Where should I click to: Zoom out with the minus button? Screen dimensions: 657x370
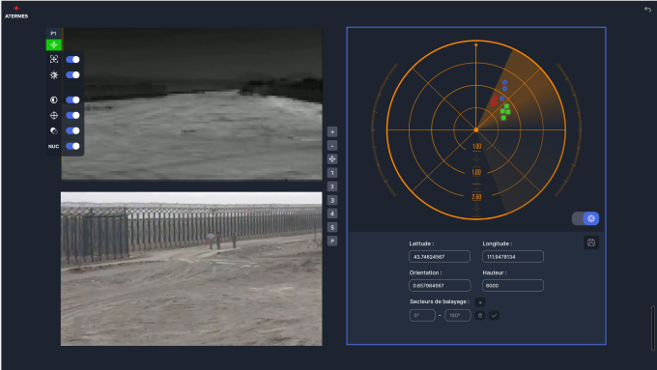tap(332, 146)
